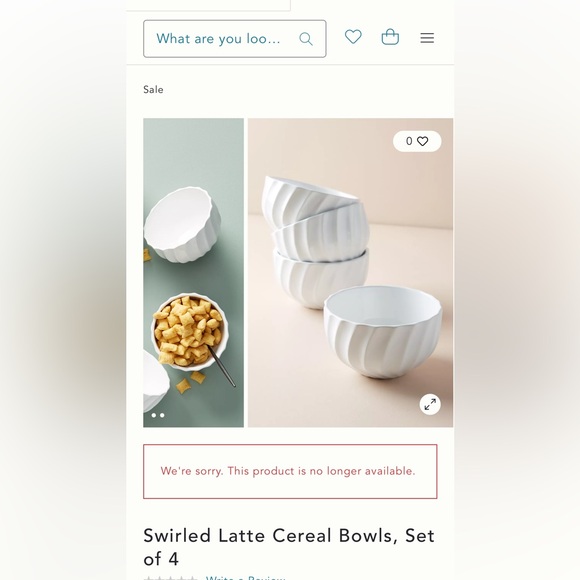Toggle the zero-likes favorite pill on the image
Screen dimensions: 580x580
pos(417,141)
